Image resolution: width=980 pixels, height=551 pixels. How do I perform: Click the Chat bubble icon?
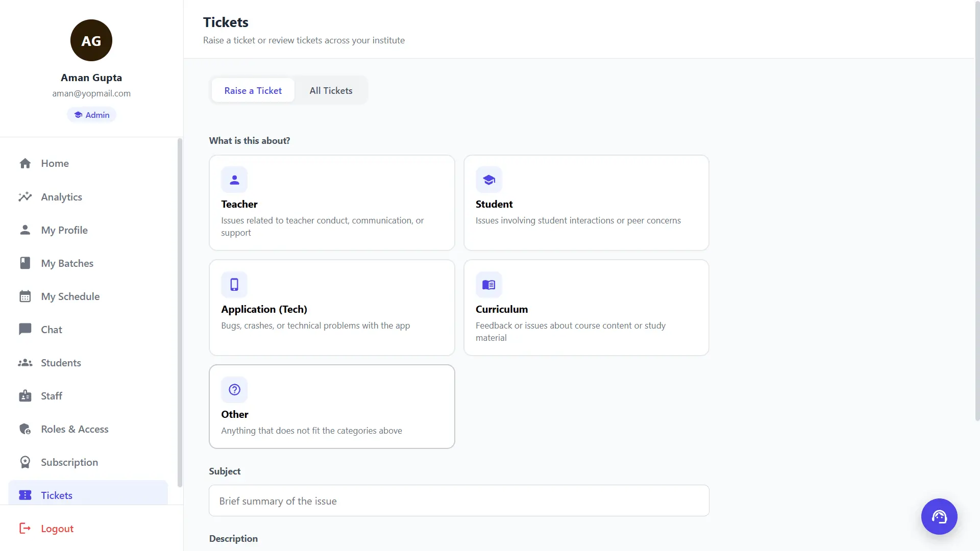[x=25, y=329]
